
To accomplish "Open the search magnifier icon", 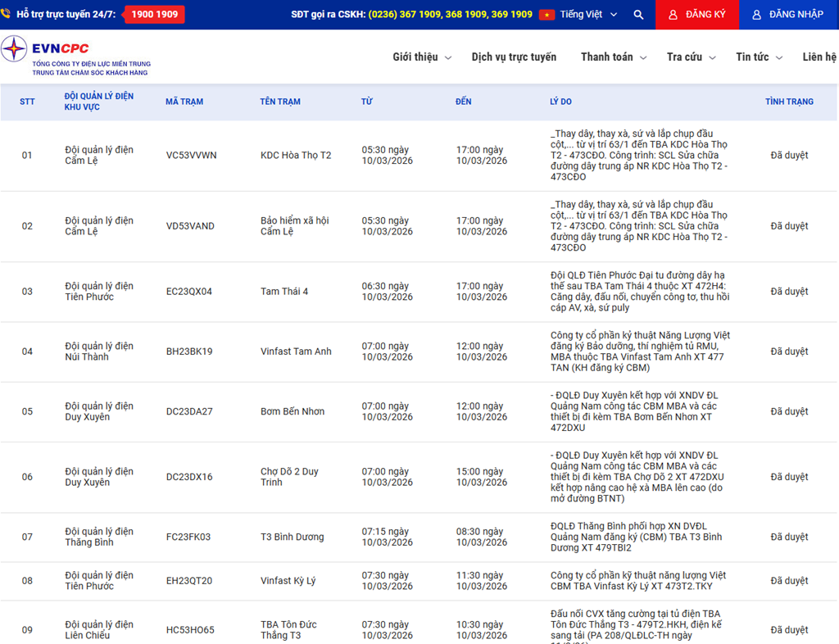I will tap(638, 15).
